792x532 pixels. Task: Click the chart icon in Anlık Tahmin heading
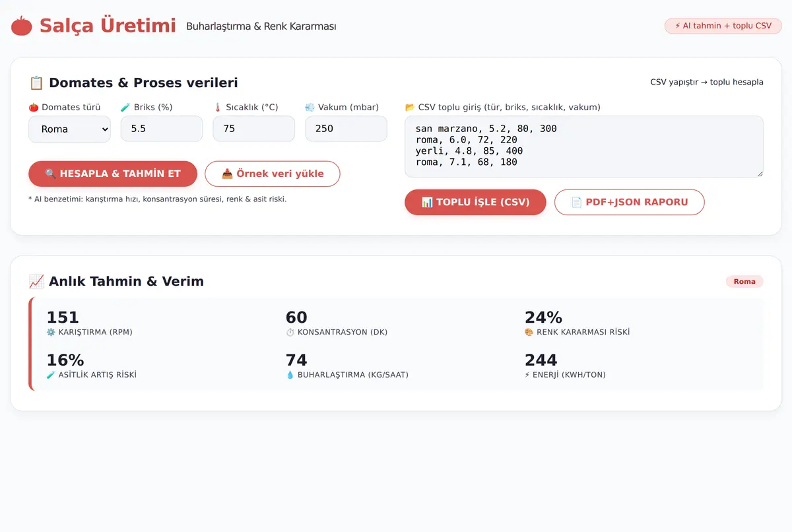[x=36, y=282]
